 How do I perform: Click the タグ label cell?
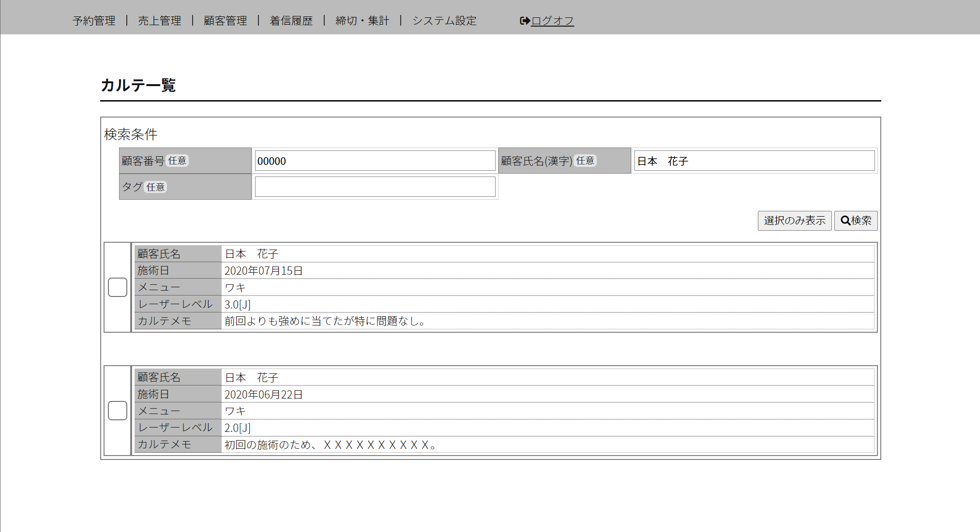(185, 187)
